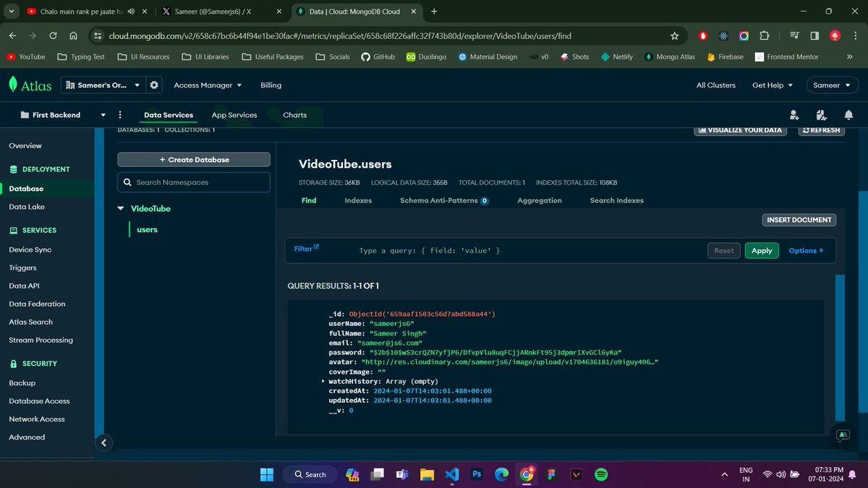Show more bookmarks with the double chevron
868x488 pixels.
(849, 56)
